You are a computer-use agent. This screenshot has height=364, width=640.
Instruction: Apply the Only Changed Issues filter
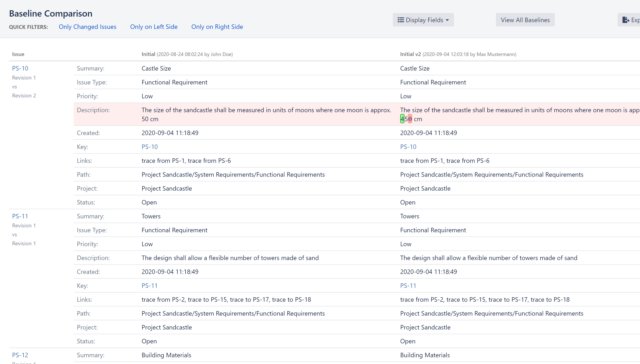87,27
